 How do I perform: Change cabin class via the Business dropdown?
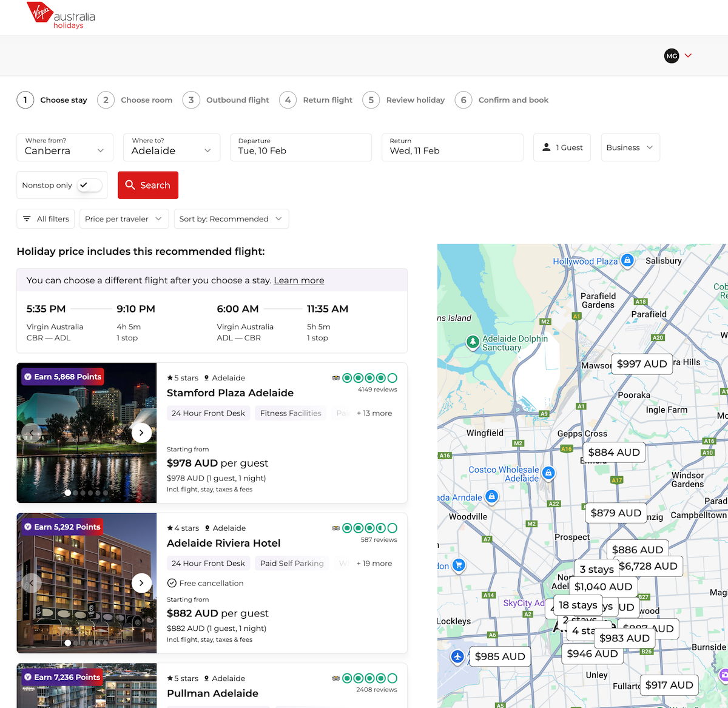pyautogui.click(x=630, y=147)
